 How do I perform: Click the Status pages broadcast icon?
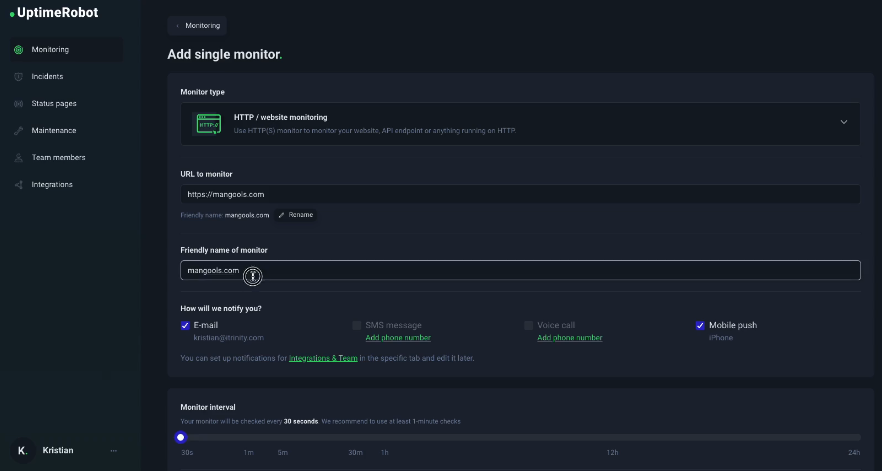point(18,104)
